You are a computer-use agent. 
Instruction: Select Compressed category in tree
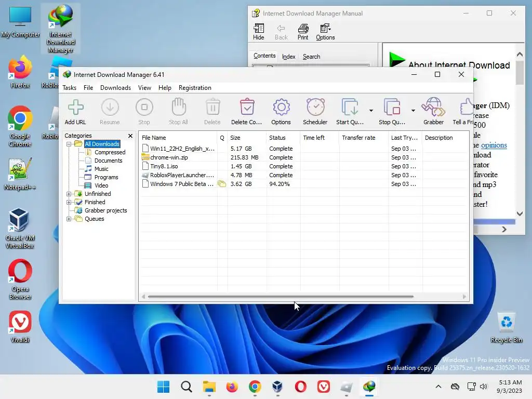[110, 152]
